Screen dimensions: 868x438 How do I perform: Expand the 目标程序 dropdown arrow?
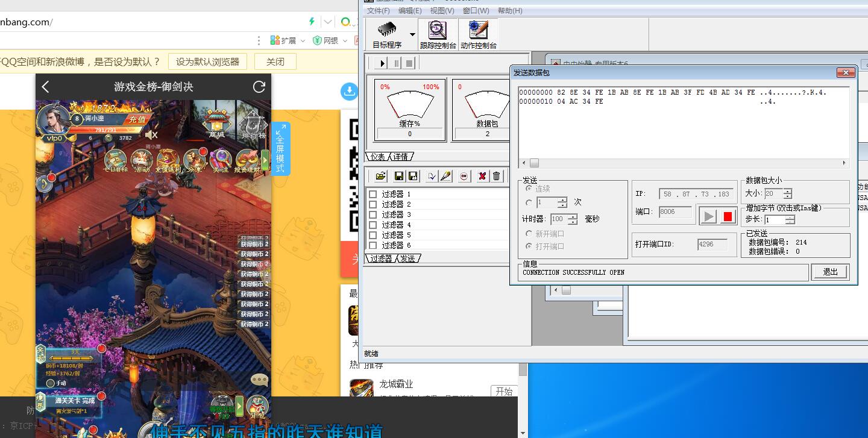coord(412,34)
